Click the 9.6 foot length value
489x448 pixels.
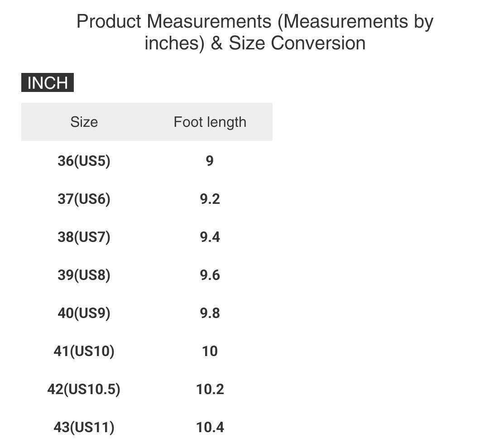coord(210,275)
